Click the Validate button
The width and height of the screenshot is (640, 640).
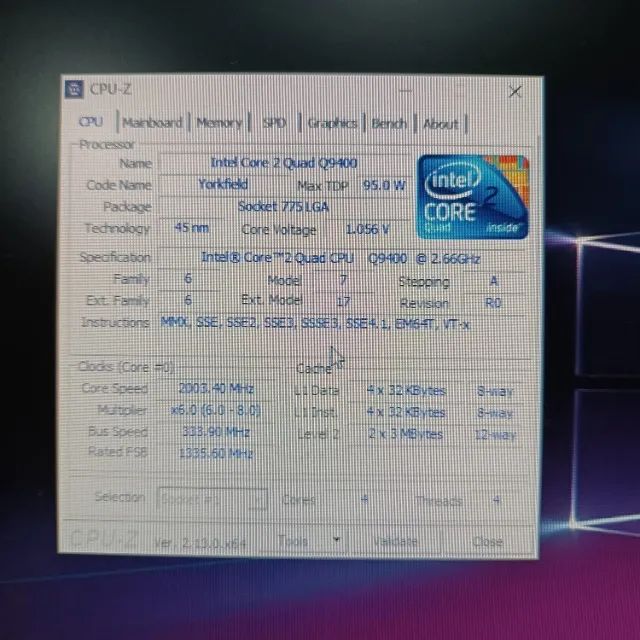(x=395, y=541)
